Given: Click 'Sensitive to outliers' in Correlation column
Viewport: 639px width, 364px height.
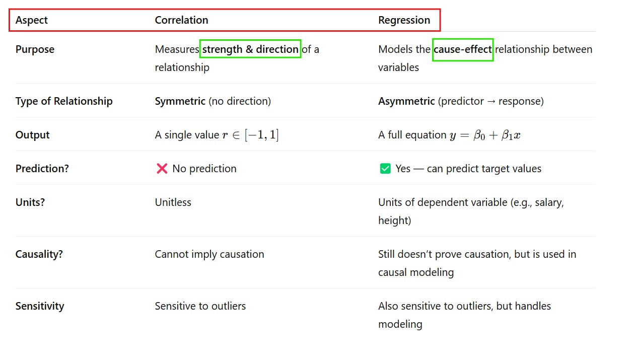Looking at the screenshot, I should tap(200, 306).
